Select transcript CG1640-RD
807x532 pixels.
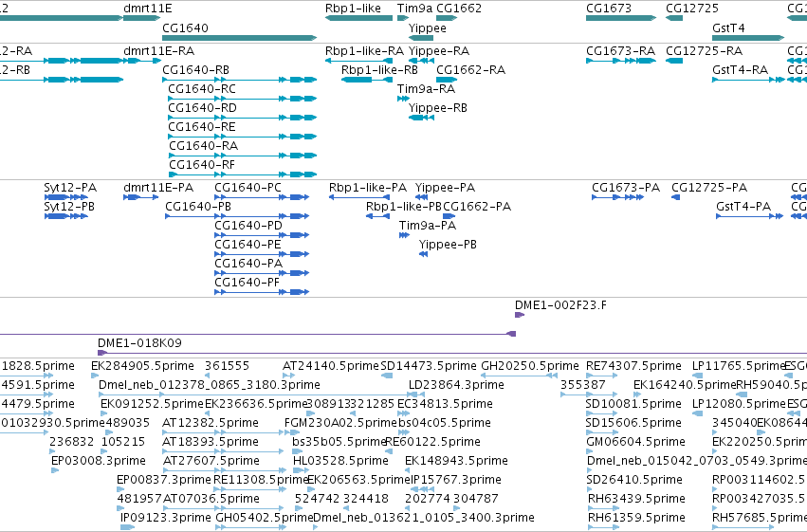243,118
